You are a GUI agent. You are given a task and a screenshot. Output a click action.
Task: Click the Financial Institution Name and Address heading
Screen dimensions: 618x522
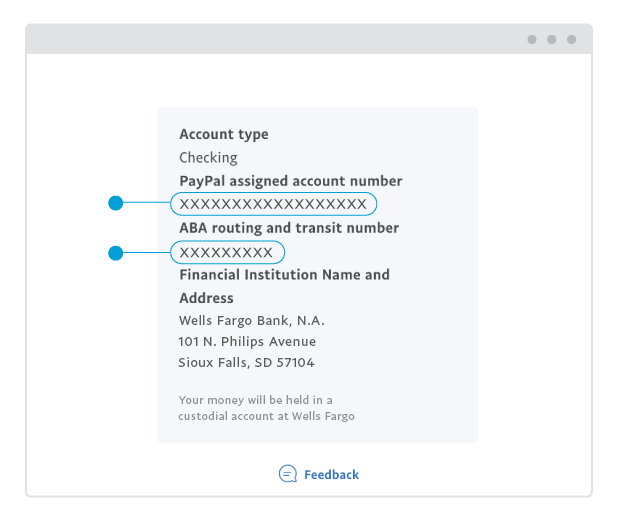click(284, 275)
